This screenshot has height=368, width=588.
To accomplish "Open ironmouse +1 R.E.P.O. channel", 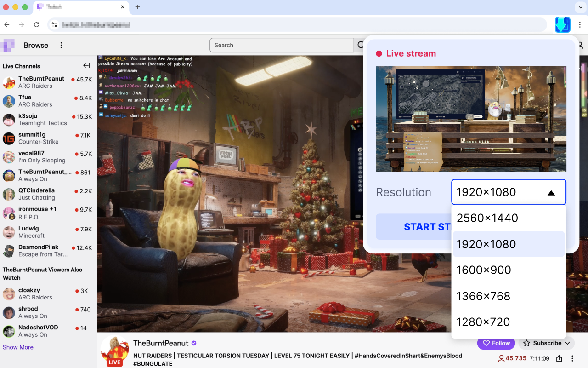I will (x=48, y=213).
